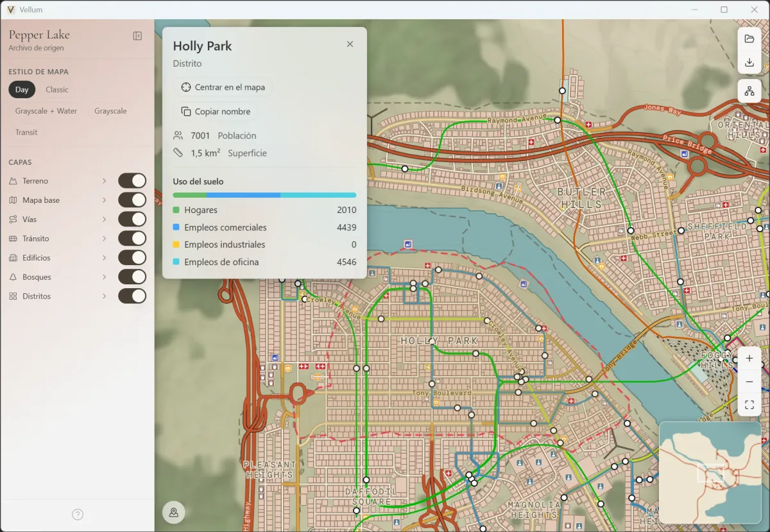
Task: Click the minimap overview thumbnail
Action: 710,472
